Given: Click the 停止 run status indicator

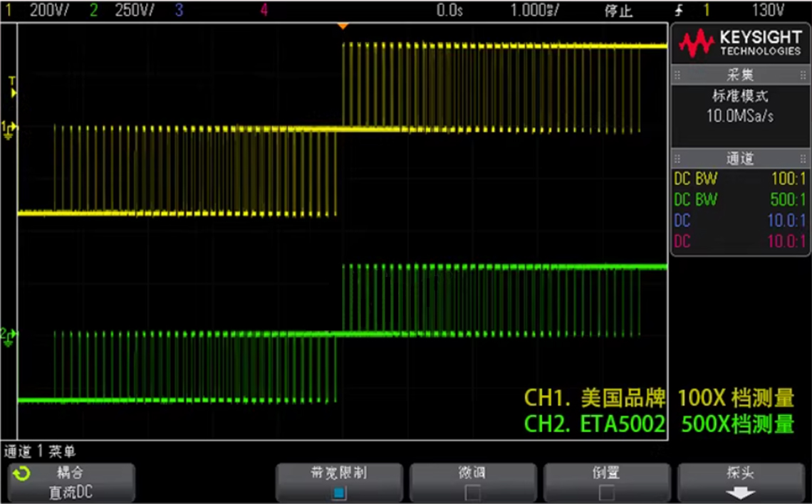Looking at the screenshot, I should pyautogui.click(x=618, y=11).
